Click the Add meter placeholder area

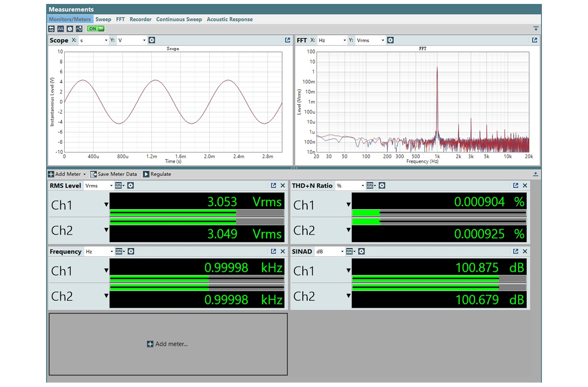click(x=168, y=344)
